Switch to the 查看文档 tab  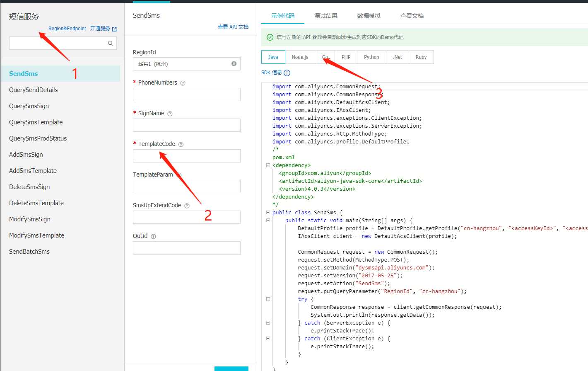tap(412, 16)
